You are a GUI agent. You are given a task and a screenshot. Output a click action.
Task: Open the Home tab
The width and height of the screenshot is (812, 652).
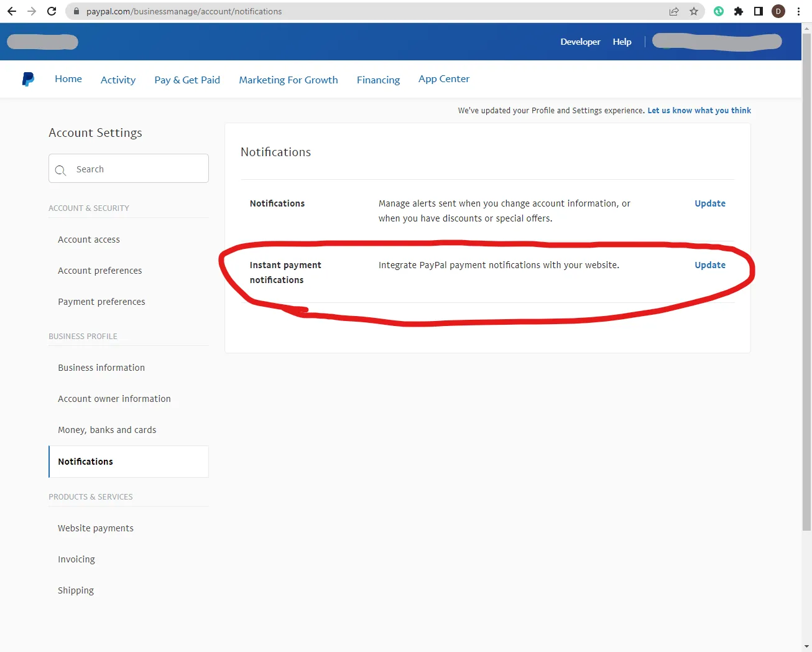(68, 79)
